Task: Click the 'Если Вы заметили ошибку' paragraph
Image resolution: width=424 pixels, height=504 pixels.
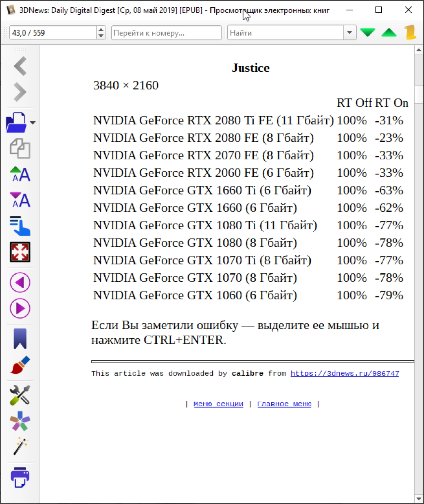Action: point(235,333)
